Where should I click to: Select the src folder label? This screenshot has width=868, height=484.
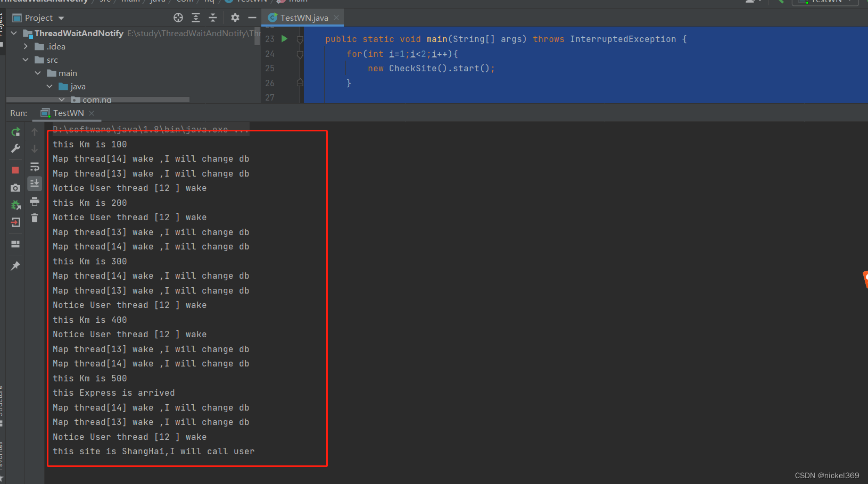(x=52, y=60)
